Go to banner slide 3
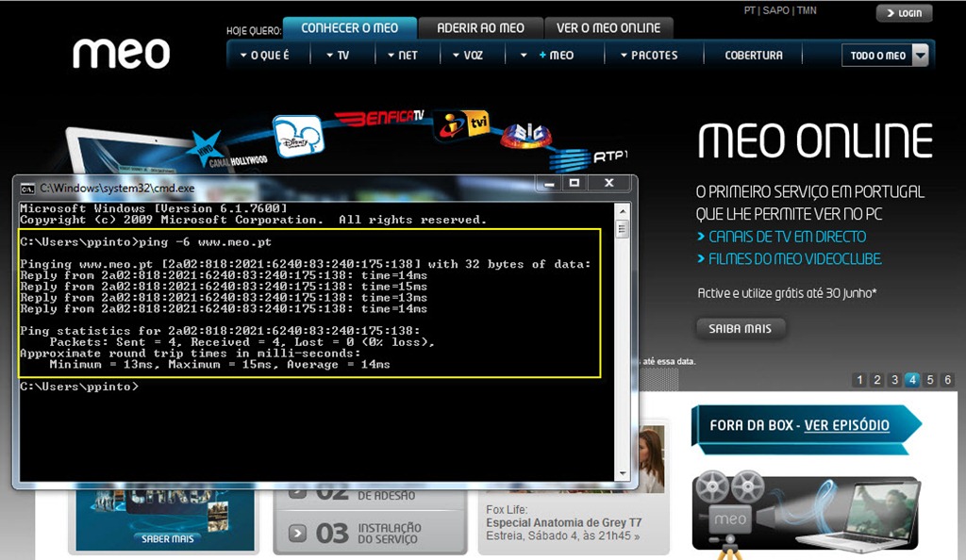966x560 pixels. tap(894, 380)
